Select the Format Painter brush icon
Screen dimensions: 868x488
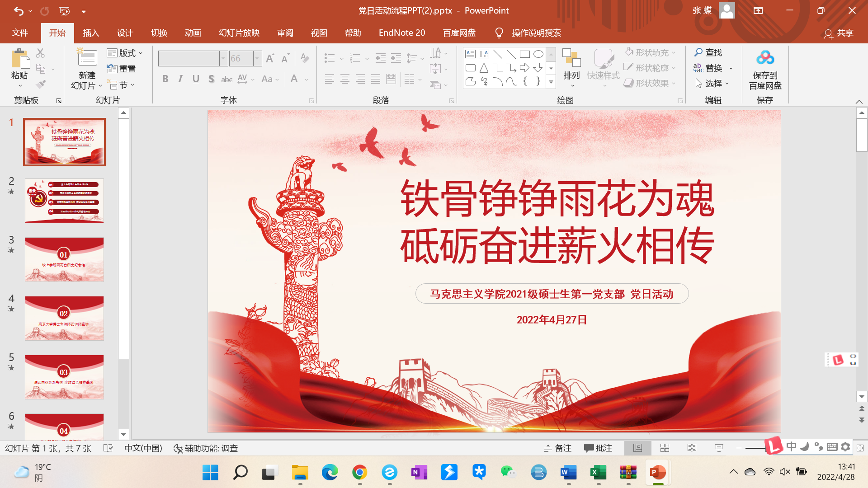coord(41,84)
